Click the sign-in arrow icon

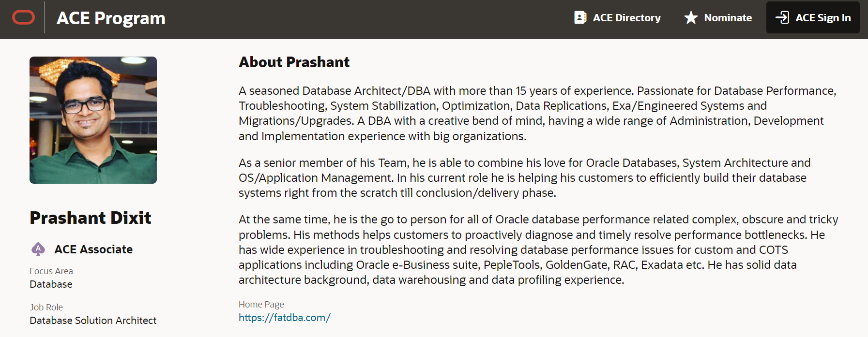coord(782,18)
